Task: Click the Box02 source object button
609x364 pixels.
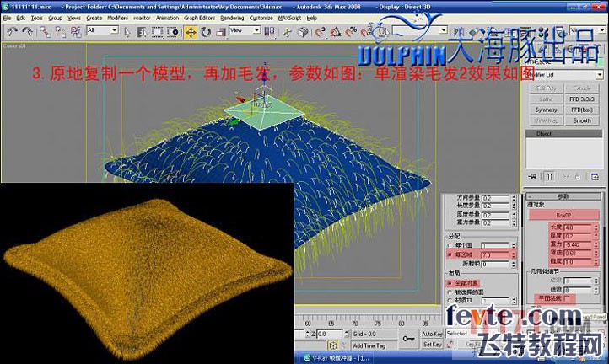Action: [x=564, y=215]
